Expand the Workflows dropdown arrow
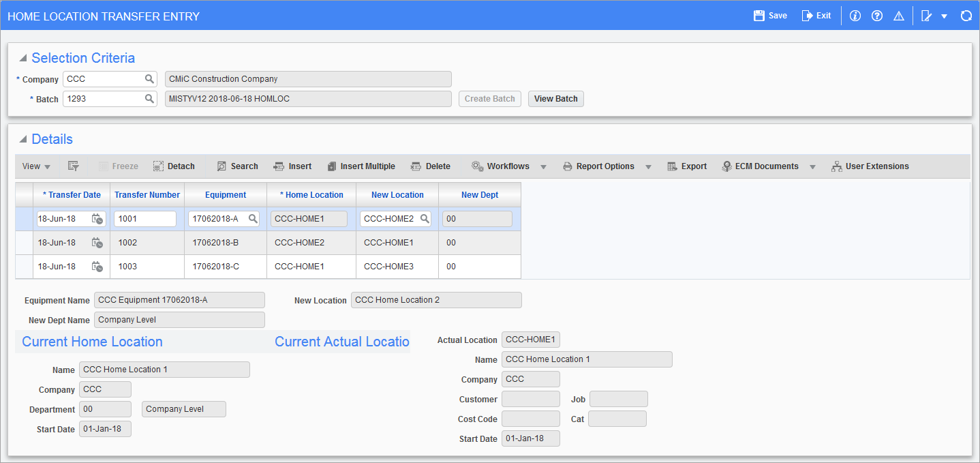 pos(543,166)
